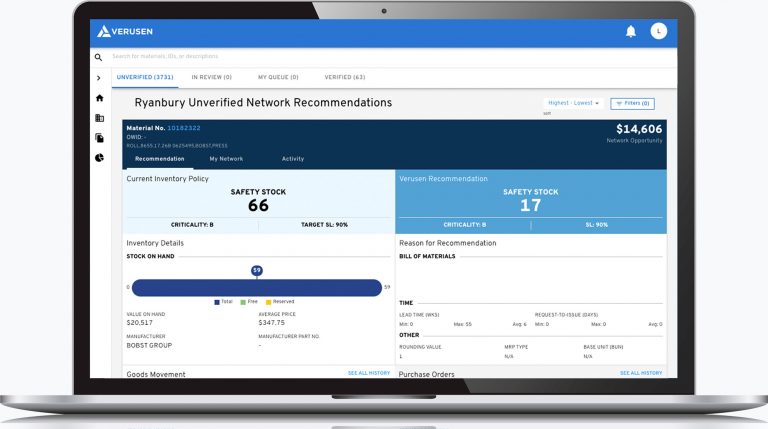Select the Recommendation card tab

click(x=160, y=159)
